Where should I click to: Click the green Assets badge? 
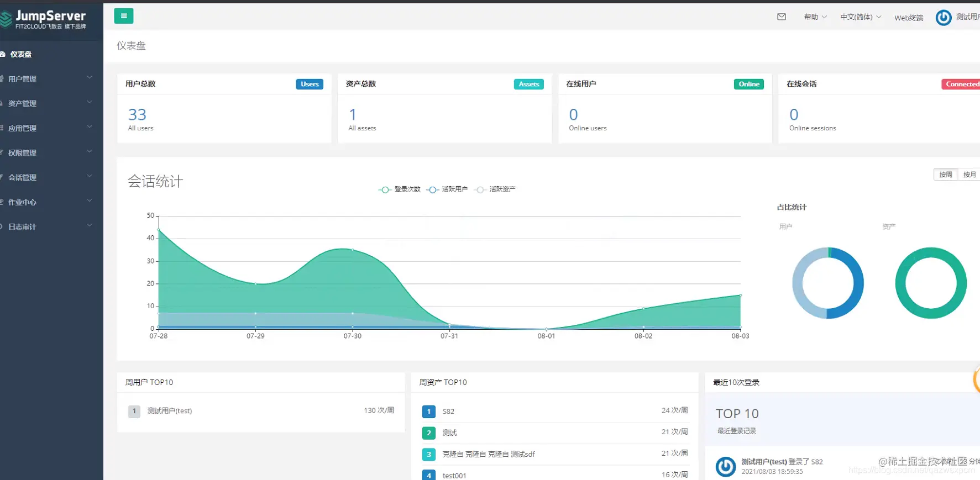click(x=528, y=84)
